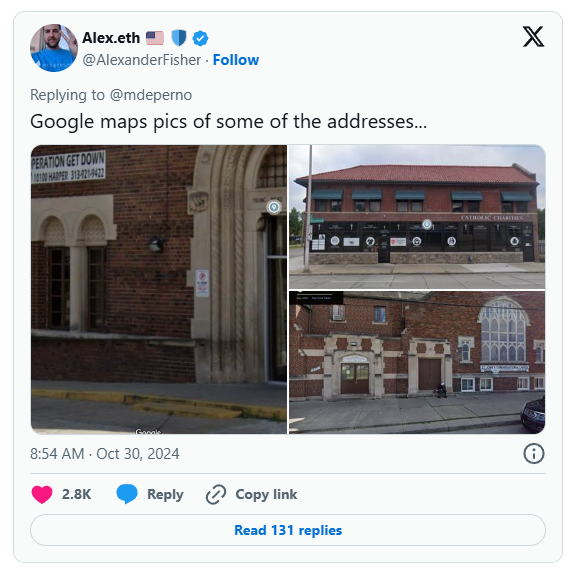Open the @AlexanderFisher handle link
575x571 pixels.
click(x=142, y=60)
